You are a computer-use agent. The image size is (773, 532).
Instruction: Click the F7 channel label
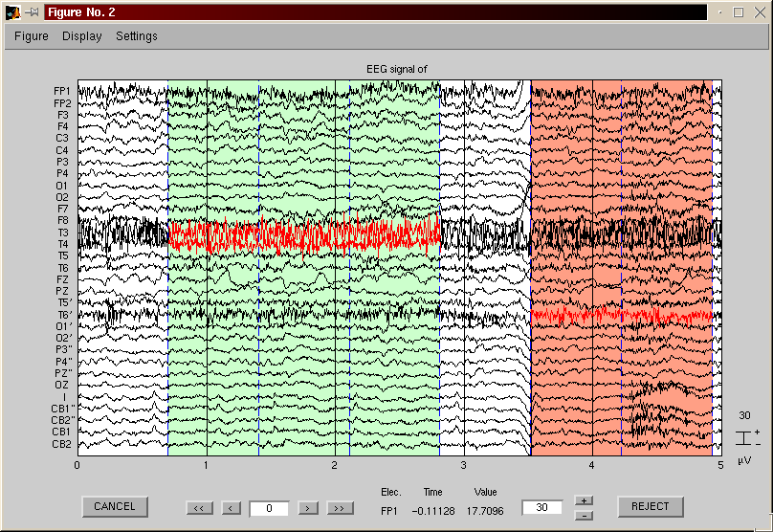(x=62, y=209)
